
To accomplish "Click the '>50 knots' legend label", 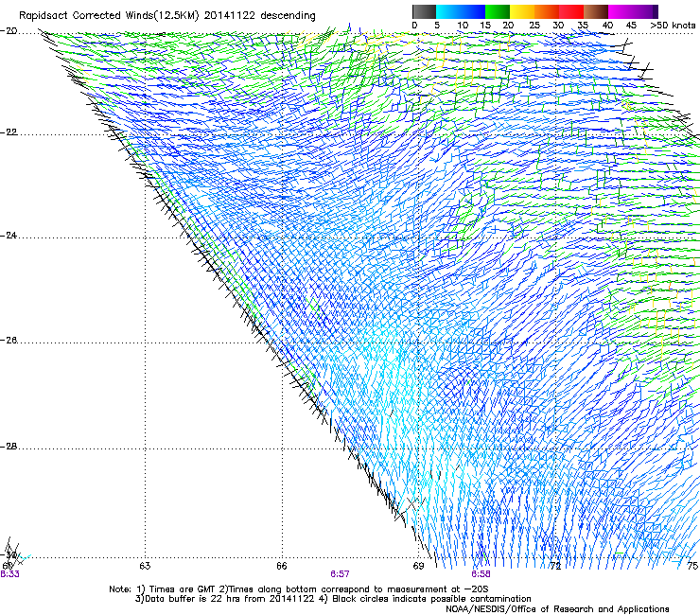I will (673, 26).
